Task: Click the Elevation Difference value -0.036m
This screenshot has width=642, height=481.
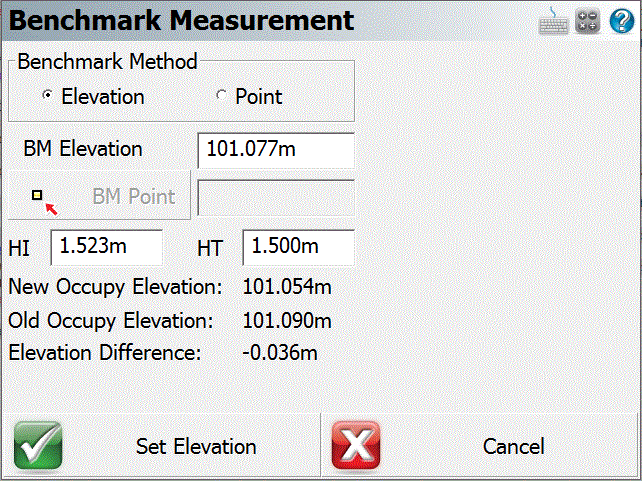Action: click(x=280, y=352)
